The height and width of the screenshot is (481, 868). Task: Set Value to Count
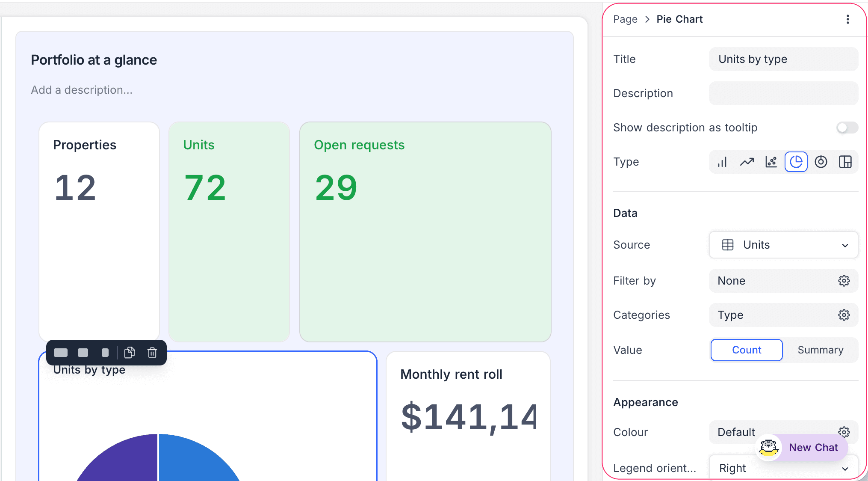click(x=747, y=350)
